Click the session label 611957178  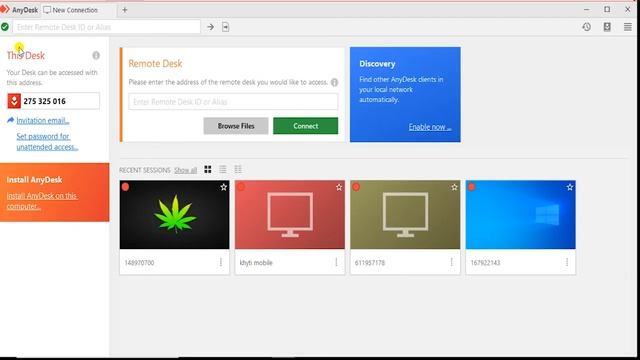(x=370, y=262)
